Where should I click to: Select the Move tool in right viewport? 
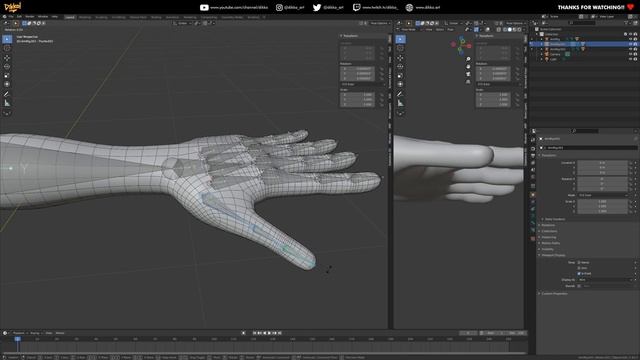click(400, 58)
